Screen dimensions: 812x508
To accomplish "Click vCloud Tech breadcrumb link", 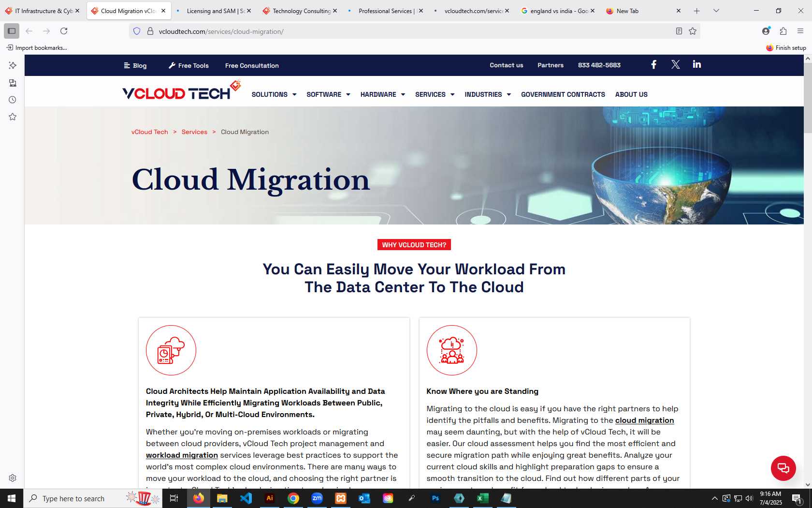I will pyautogui.click(x=150, y=132).
